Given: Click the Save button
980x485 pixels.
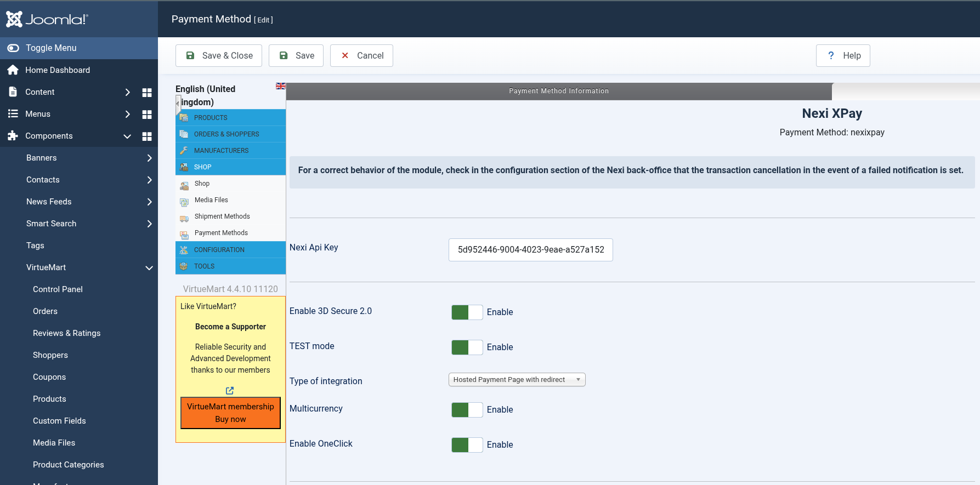Looking at the screenshot, I should (x=296, y=55).
